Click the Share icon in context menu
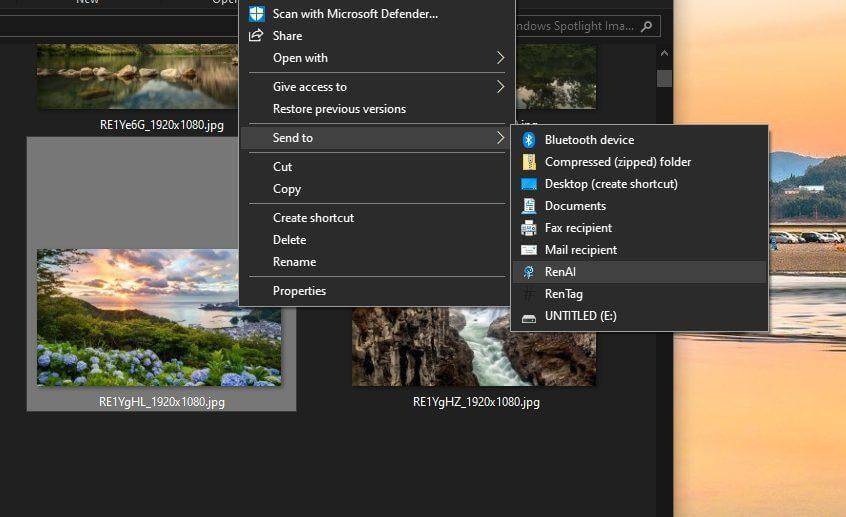Screen dimensions: 846x517 coord(257,36)
